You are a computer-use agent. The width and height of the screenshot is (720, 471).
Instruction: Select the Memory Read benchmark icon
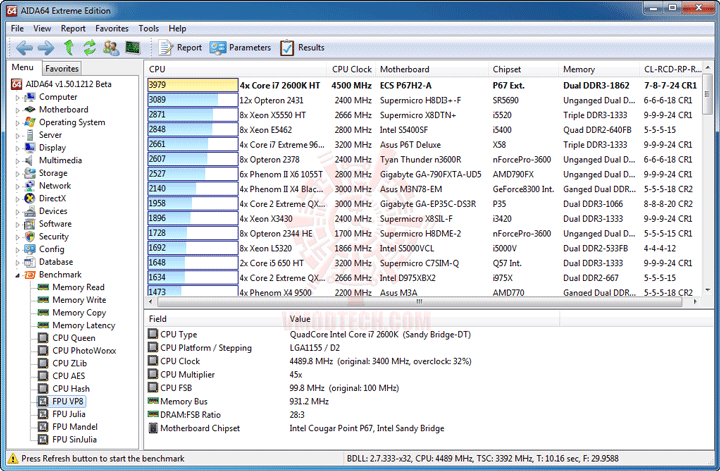pyautogui.click(x=43, y=287)
